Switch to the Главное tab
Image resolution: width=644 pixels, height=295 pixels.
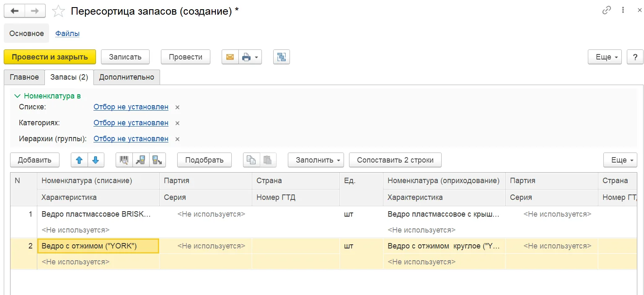click(x=24, y=77)
